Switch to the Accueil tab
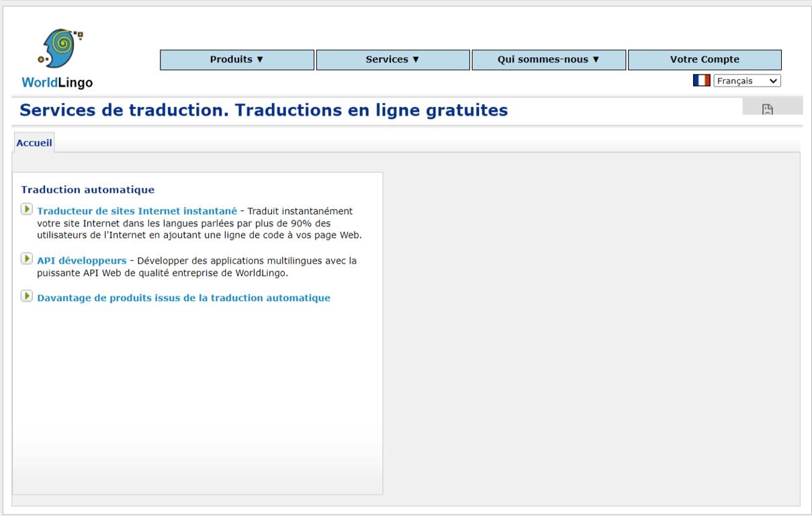Image resolution: width=812 pixels, height=516 pixels. (x=34, y=142)
